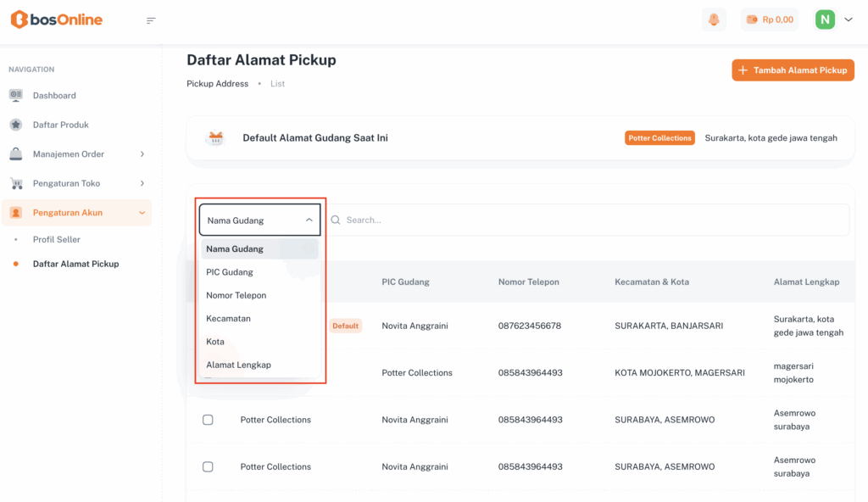Image resolution: width=868 pixels, height=502 pixels.
Task: Click the wallet balance Rp 0.00 icon
Action: click(x=751, y=20)
